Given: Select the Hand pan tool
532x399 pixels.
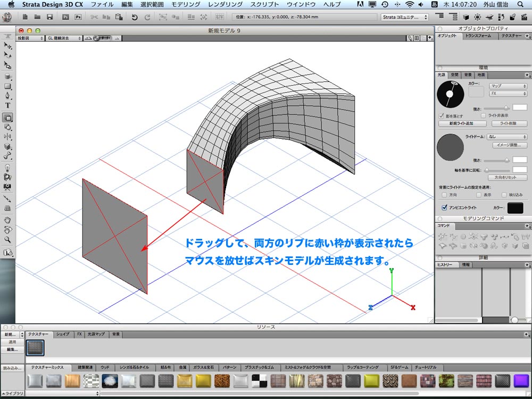Looking at the screenshot, I should coord(7,220).
